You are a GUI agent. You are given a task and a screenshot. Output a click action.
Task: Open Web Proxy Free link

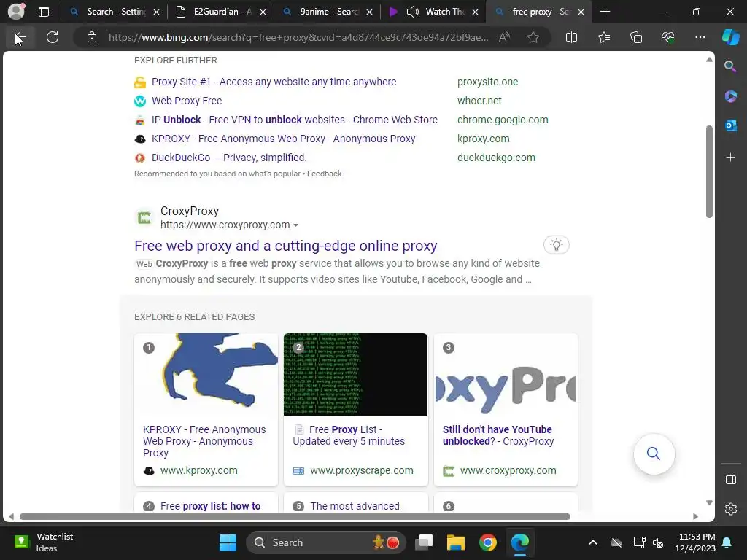[x=187, y=101]
